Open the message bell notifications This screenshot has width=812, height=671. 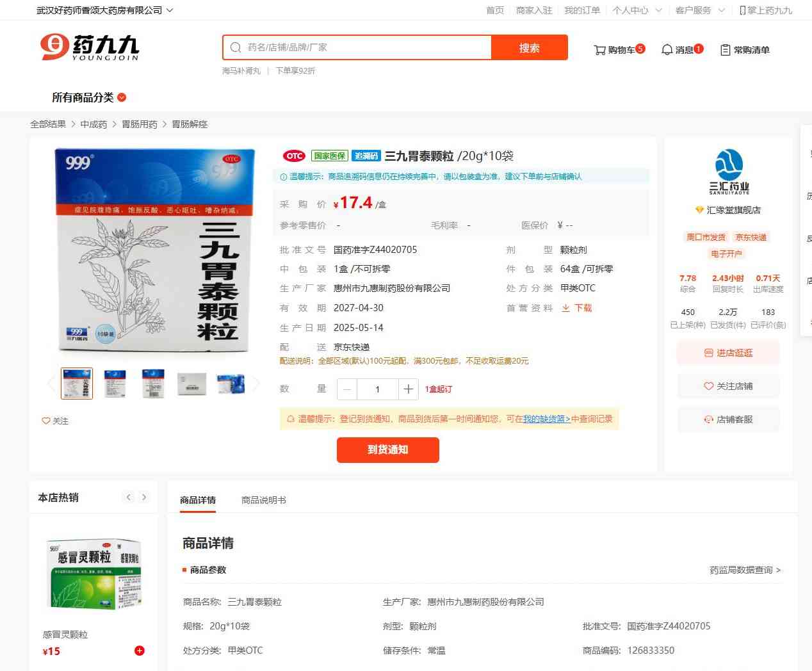pos(667,50)
